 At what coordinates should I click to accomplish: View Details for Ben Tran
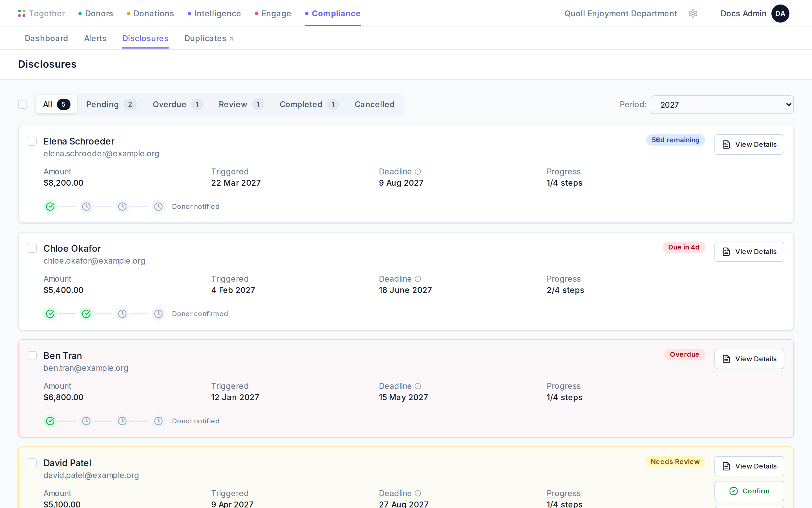[x=749, y=359]
